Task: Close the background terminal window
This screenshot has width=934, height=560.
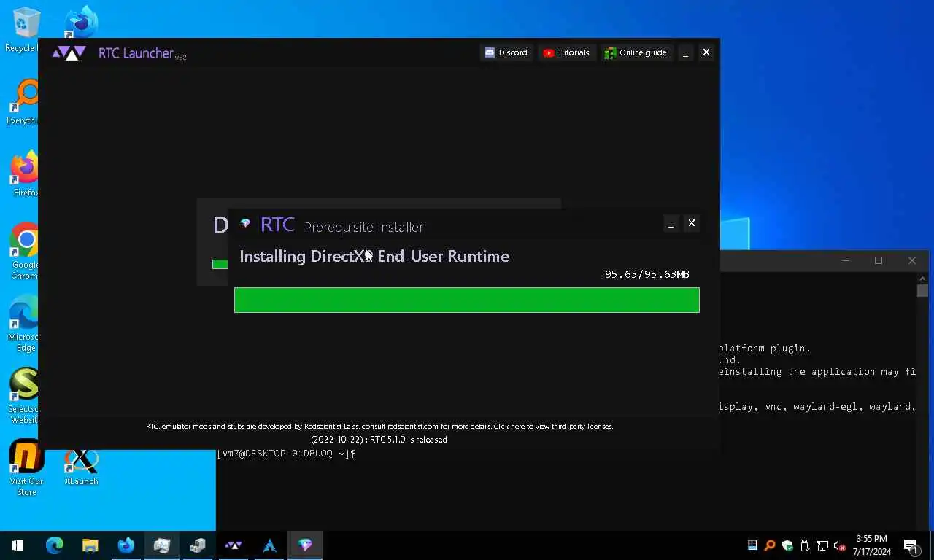Action: pyautogui.click(x=912, y=260)
